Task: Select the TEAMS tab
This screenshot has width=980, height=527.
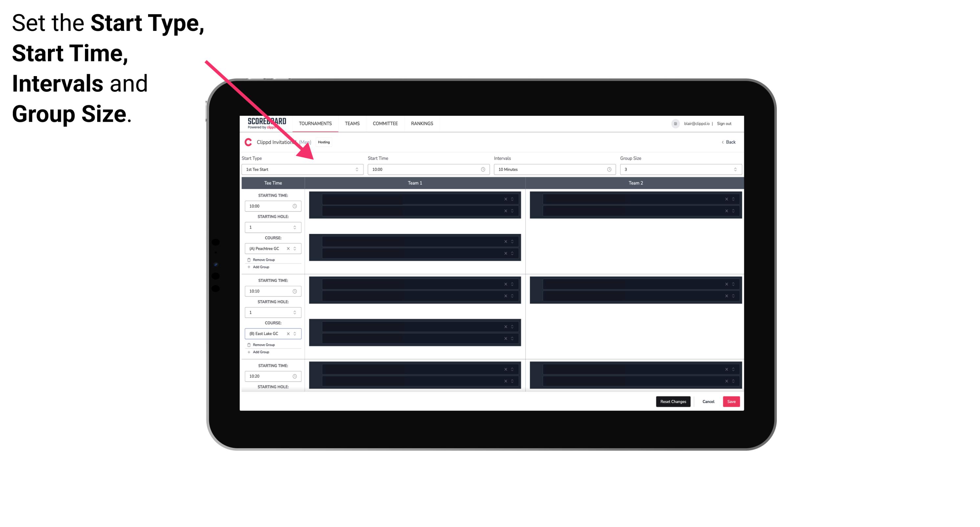Action: tap(351, 124)
